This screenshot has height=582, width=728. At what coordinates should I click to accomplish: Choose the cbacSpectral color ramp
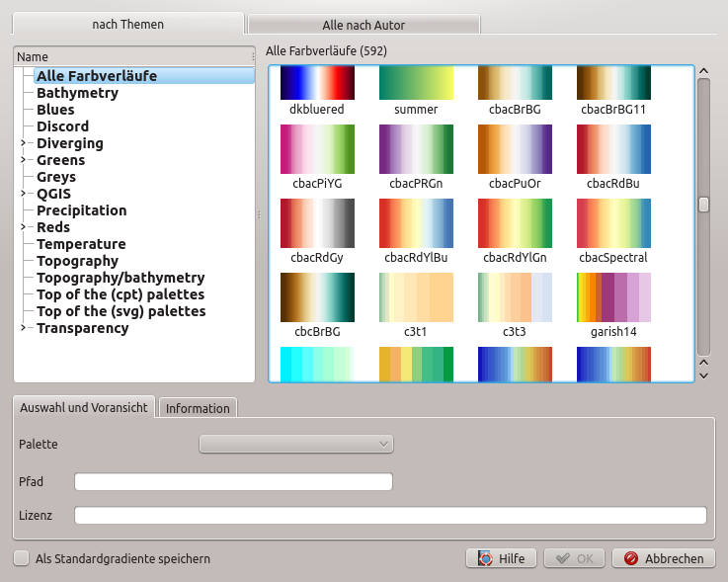click(613, 223)
